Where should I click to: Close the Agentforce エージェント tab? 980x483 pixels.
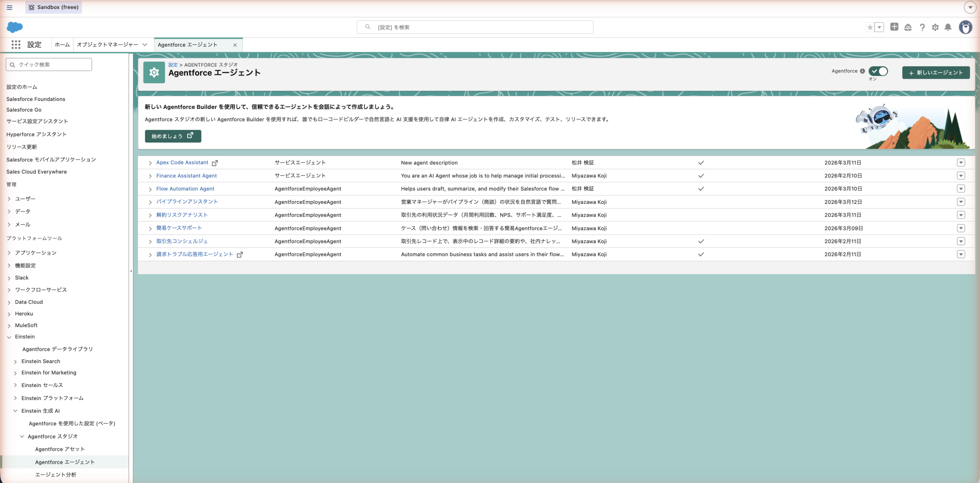tap(235, 45)
